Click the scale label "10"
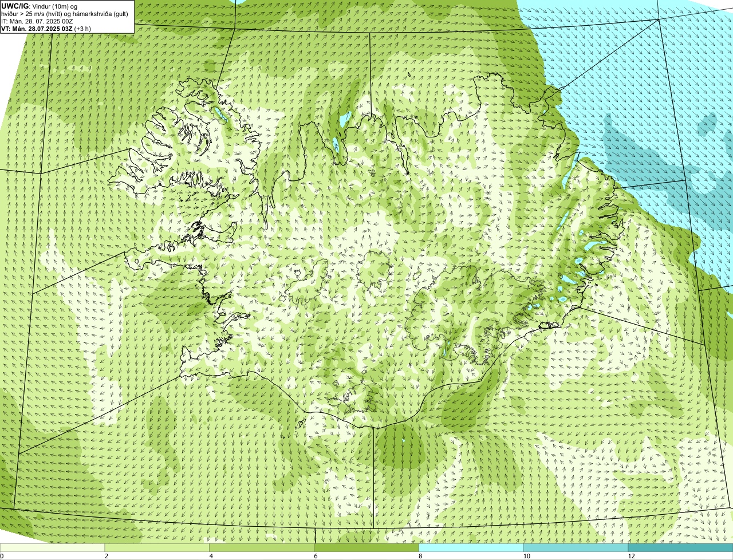The image size is (733, 560). tap(526, 556)
